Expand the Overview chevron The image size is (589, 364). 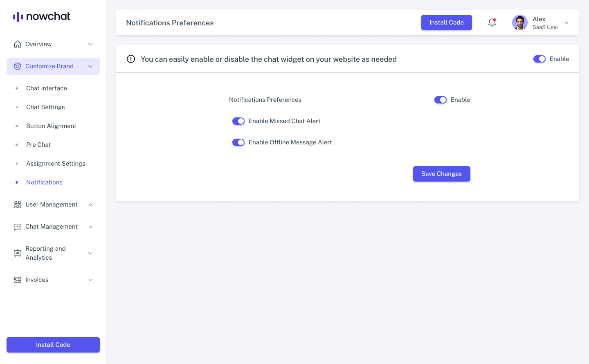click(x=90, y=44)
